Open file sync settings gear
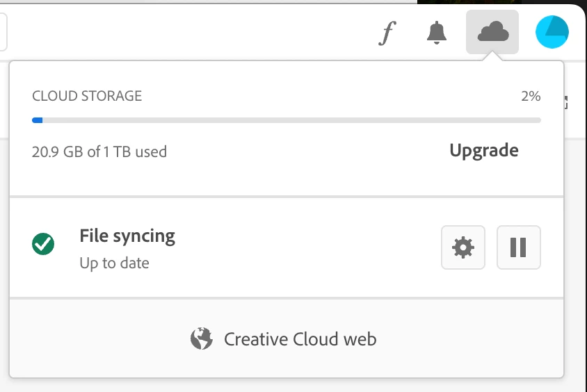587x392 pixels. click(463, 247)
